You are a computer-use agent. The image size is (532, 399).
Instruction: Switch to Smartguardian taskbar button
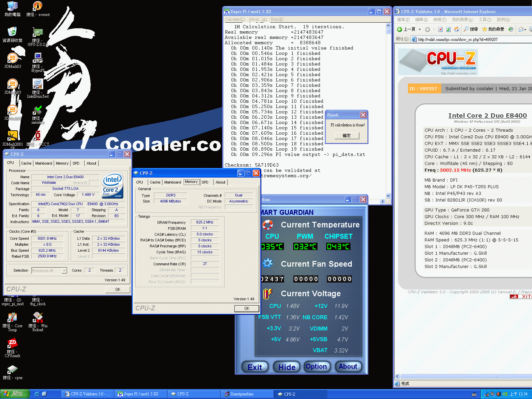point(247,394)
